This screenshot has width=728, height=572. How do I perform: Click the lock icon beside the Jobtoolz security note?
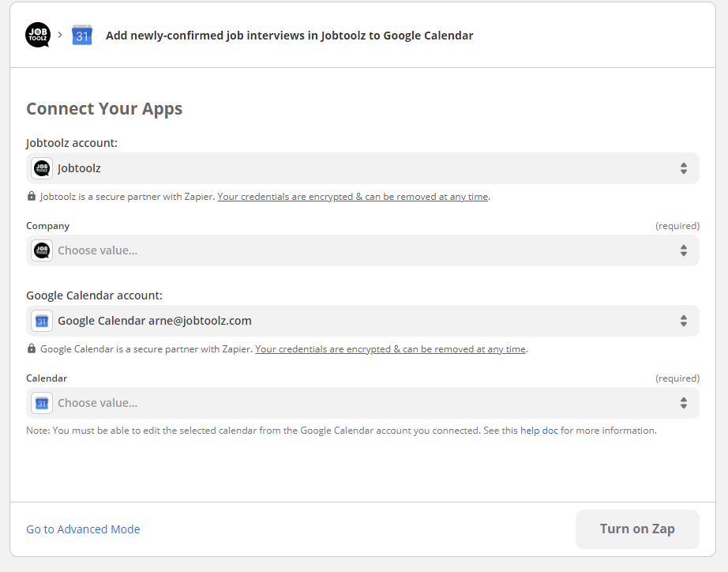(31, 196)
